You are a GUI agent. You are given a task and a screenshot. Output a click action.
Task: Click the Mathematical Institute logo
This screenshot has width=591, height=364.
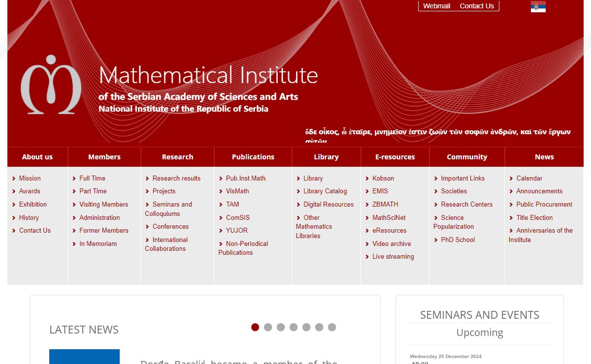click(51, 85)
